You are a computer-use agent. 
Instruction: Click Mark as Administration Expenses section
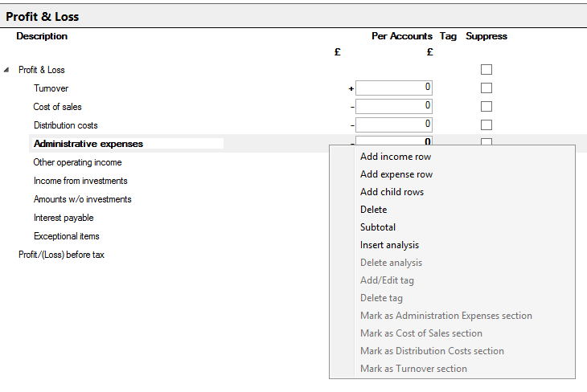tap(445, 316)
